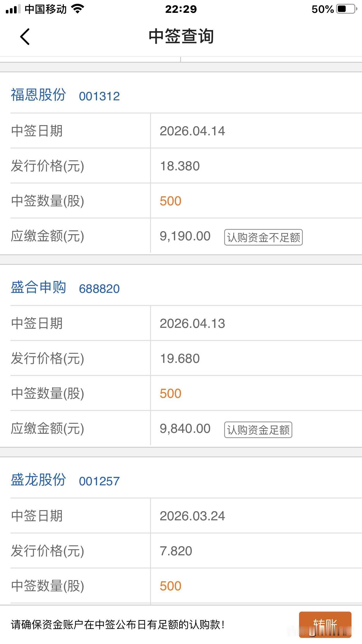Tap stock code 688820
This screenshot has width=362, height=644.
[x=100, y=289]
